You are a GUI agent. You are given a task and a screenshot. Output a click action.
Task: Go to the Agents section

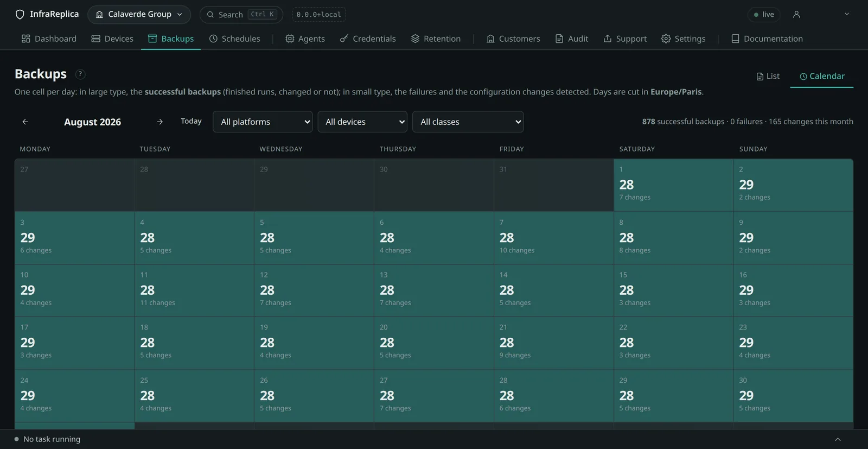305,39
